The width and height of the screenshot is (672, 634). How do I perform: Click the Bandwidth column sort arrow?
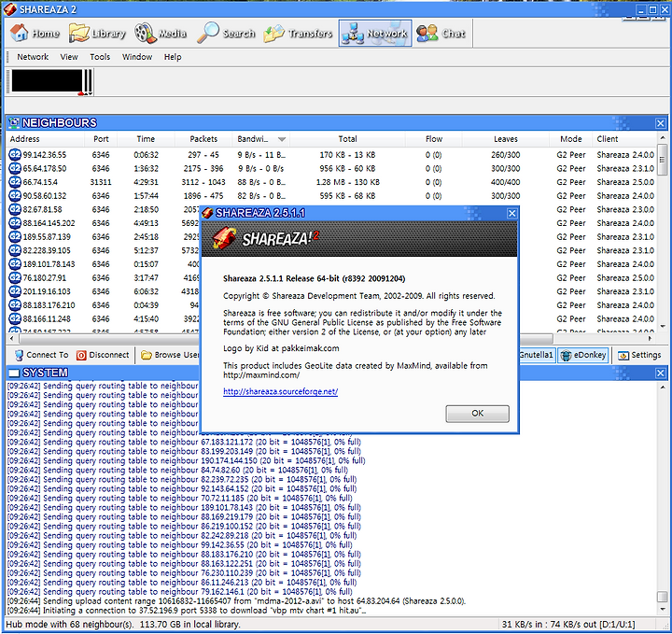[x=282, y=139]
